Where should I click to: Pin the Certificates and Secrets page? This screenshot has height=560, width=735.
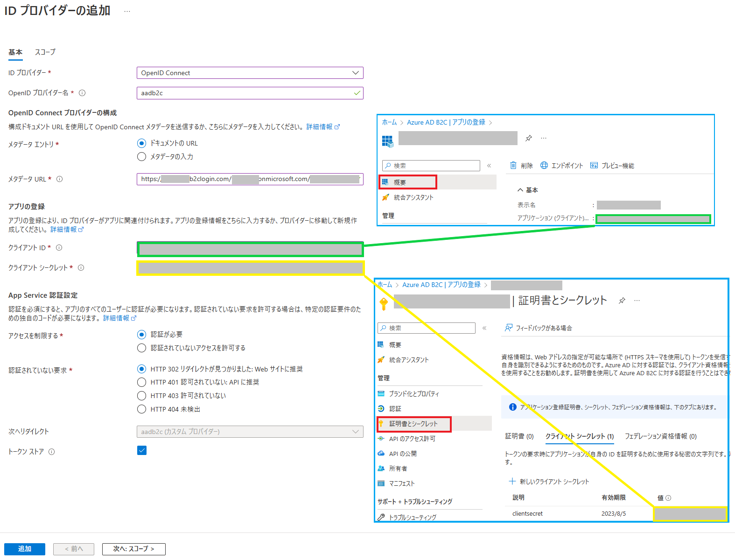coord(622,301)
